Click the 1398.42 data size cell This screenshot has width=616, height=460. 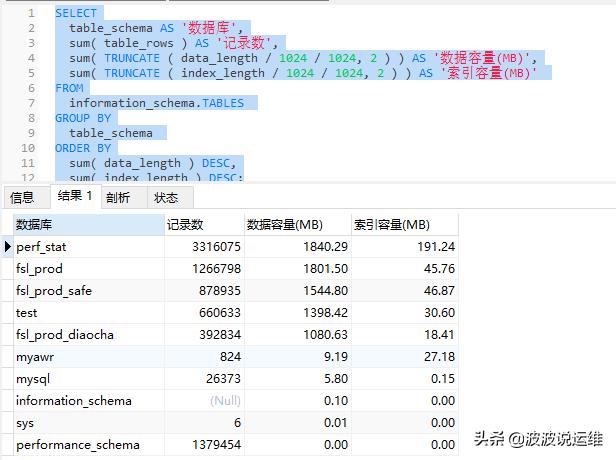tap(297, 313)
